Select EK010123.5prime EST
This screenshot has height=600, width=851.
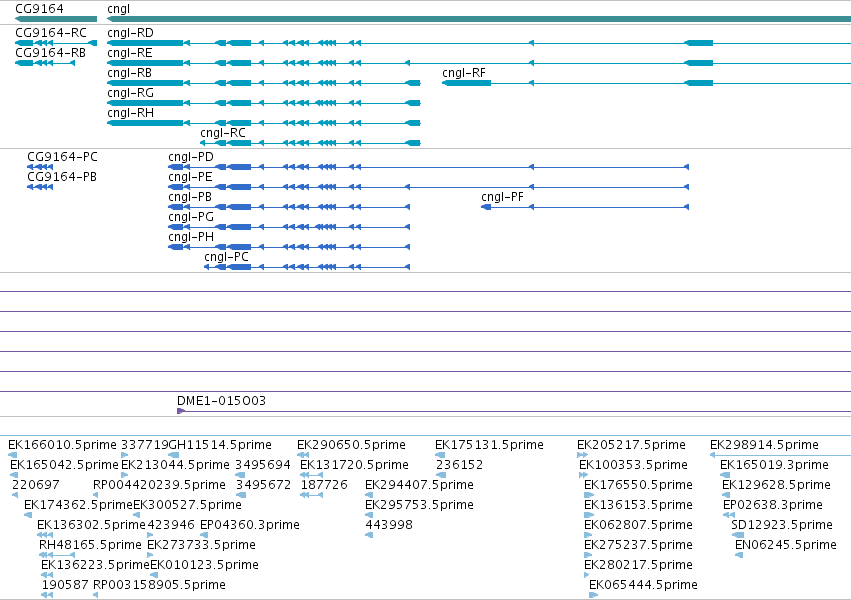[204, 565]
